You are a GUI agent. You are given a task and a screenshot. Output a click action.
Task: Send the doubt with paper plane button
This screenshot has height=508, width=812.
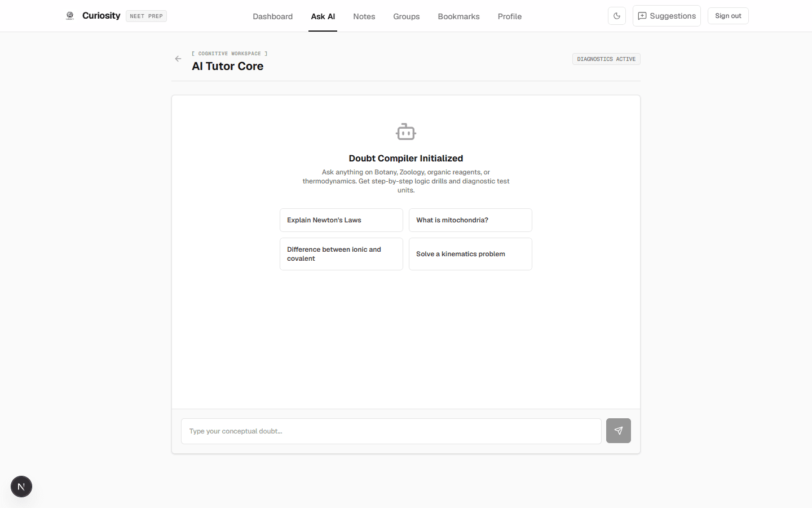point(619,431)
